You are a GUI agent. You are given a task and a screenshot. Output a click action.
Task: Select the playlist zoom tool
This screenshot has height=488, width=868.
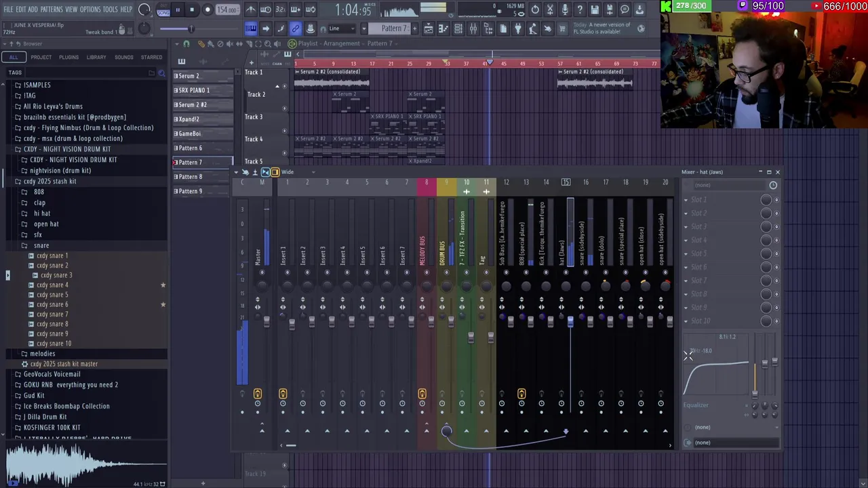[268, 44]
